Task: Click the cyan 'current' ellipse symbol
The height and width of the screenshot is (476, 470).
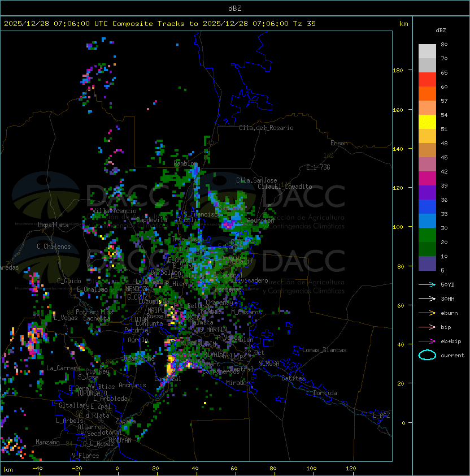Action: pyautogui.click(x=427, y=355)
